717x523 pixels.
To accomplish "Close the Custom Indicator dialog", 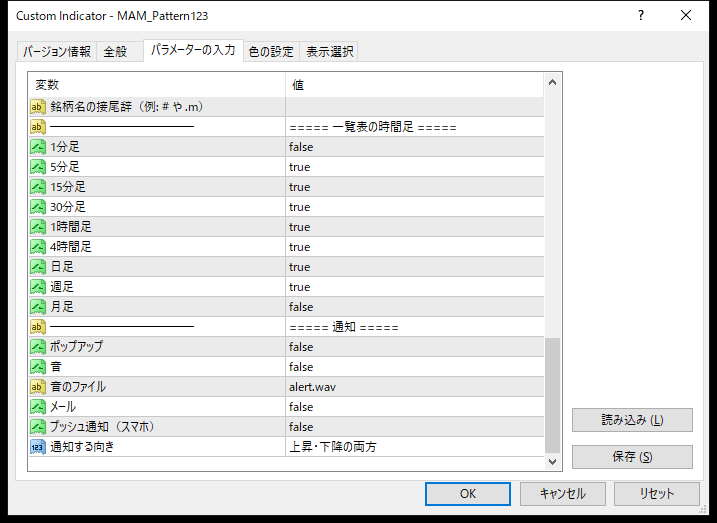I will coord(686,16).
